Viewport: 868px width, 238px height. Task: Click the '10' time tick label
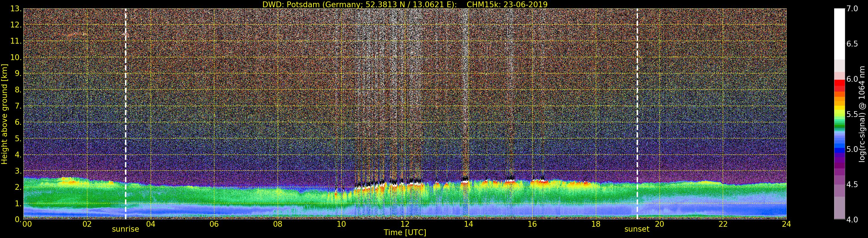click(x=341, y=224)
